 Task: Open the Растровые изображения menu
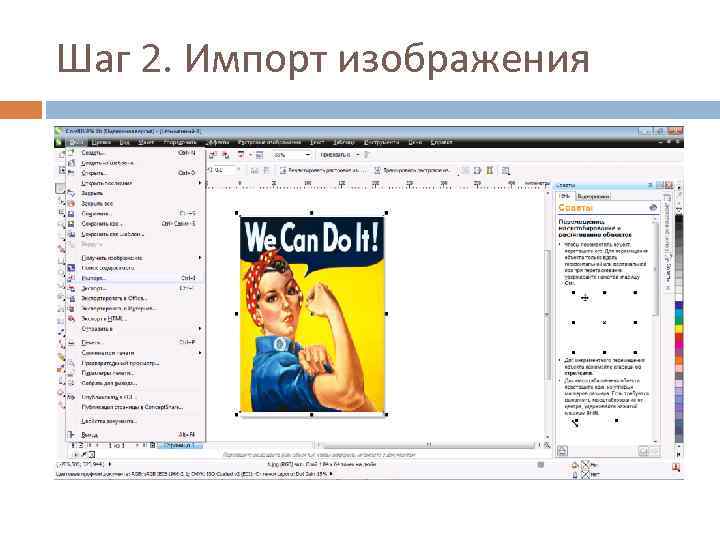pyautogui.click(x=270, y=143)
